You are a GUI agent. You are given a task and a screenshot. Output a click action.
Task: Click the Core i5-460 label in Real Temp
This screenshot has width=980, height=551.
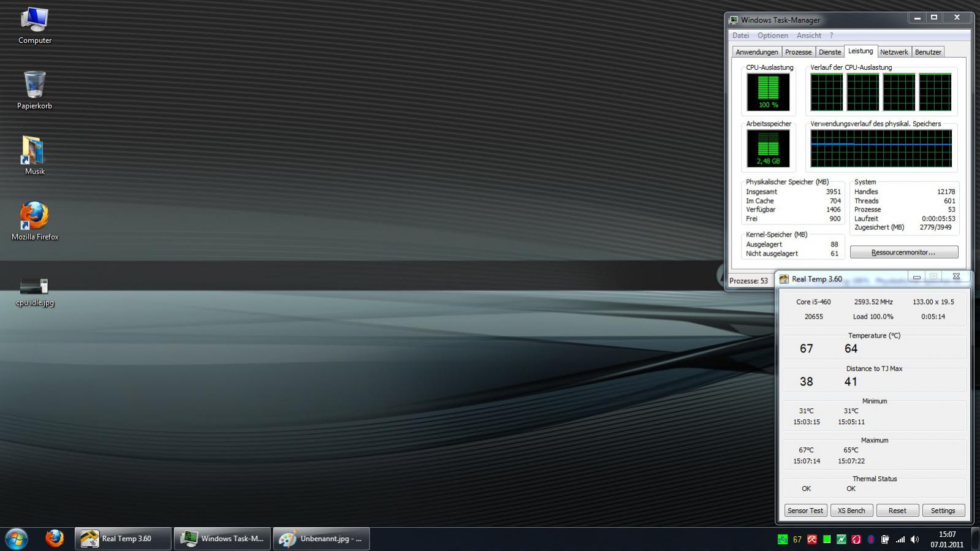tap(813, 302)
